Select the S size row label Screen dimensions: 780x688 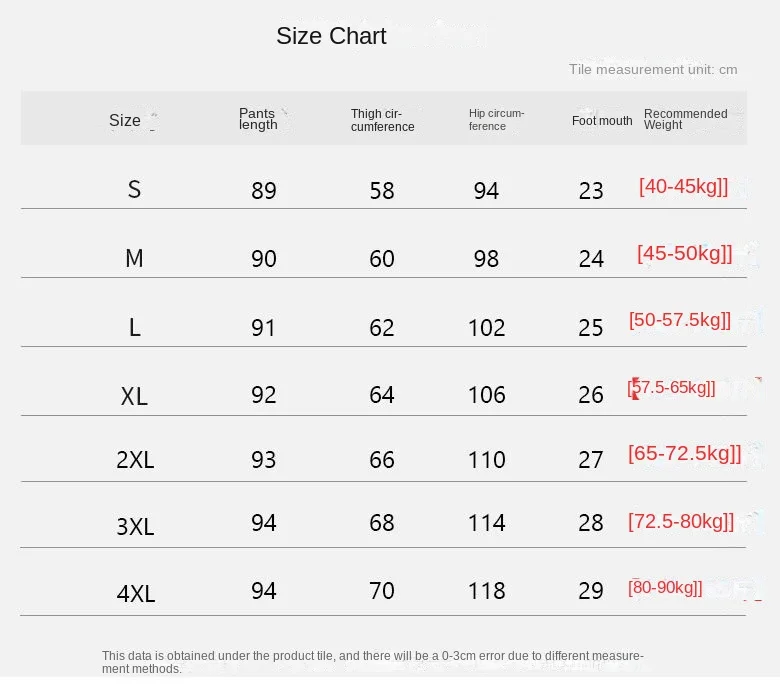click(134, 189)
